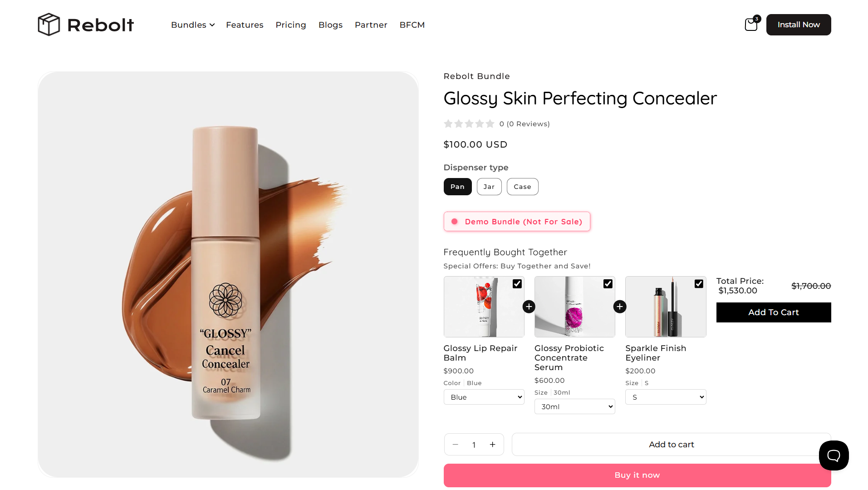This screenshot has height=490, width=868.
Task: Open the shopping cart icon
Action: coord(751,24)
